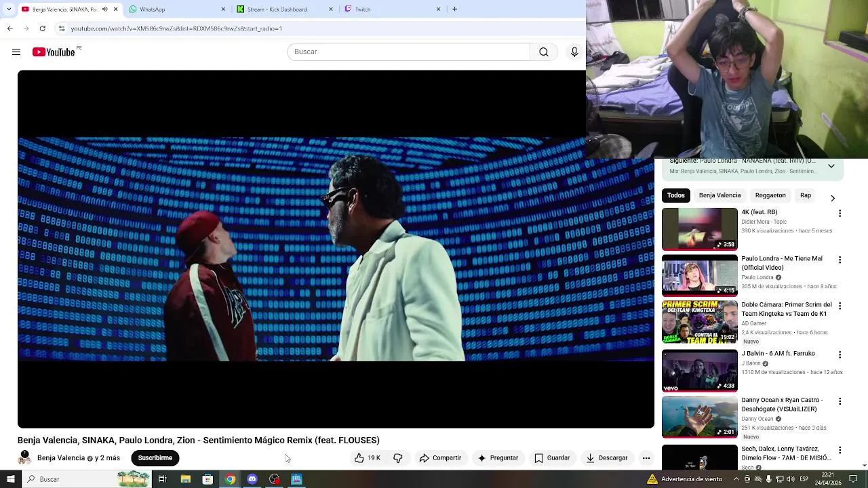Like the video with the thumbs-up icon
The height and width of the screenshot is (488, 868).
point(367,458)
